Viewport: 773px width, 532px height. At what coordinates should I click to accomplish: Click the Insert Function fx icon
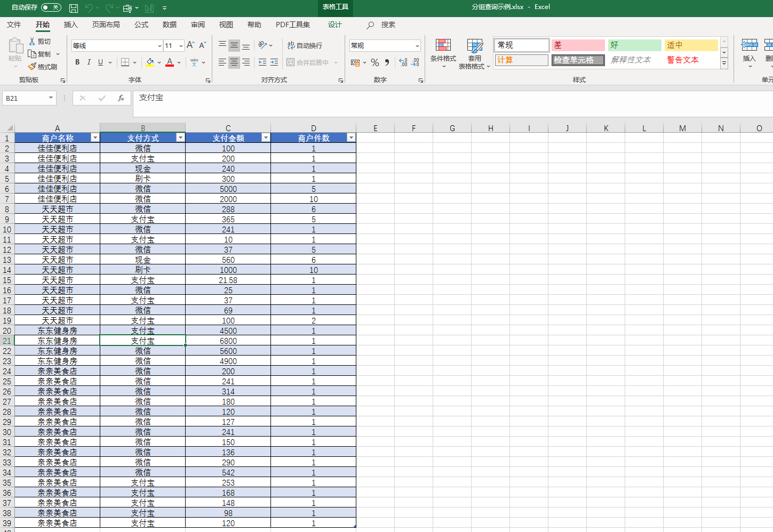(x=121, y=98)
